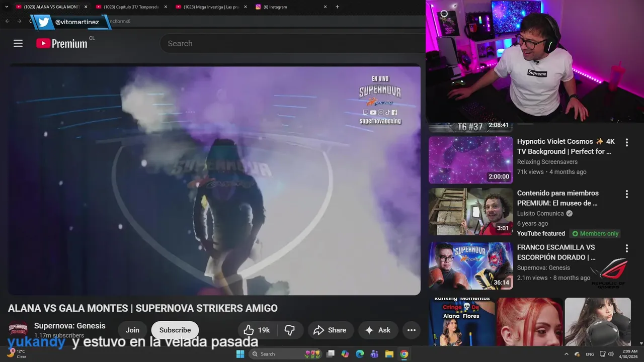644x362 pixels.
Task: Open Contenido para miembros PREMIUM title
Action: coord(558,198)
